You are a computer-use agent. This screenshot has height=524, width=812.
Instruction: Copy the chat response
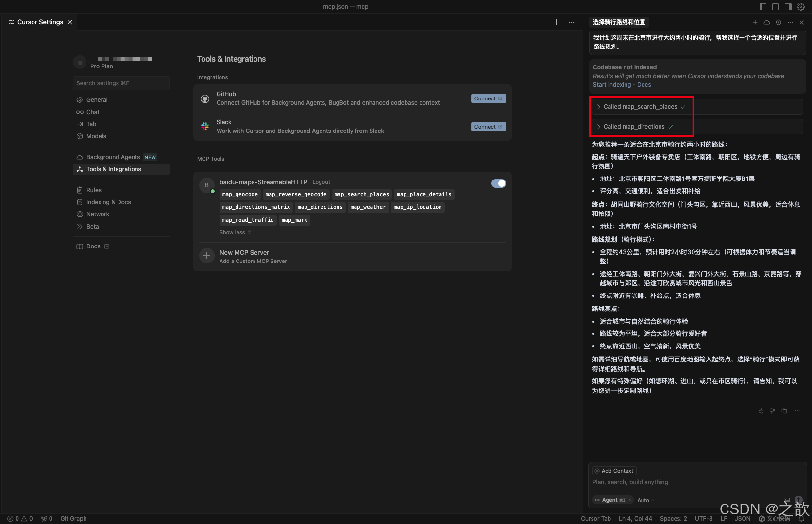click(x=784, y=411)
